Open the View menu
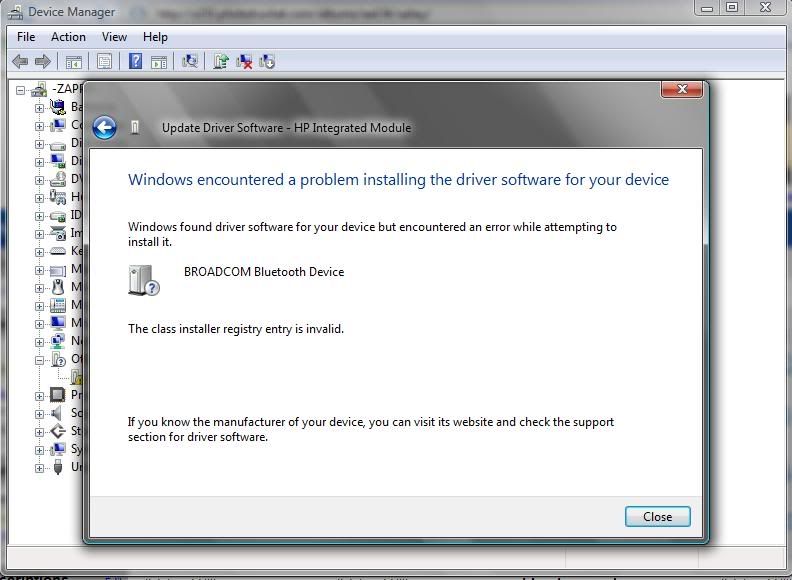The image size is (792, 580). point(114,37)
